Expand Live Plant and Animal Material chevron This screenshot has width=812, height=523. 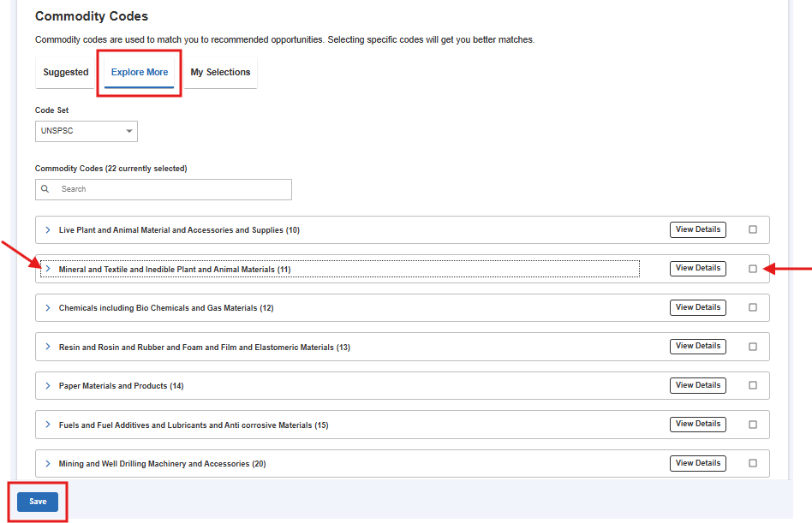tap(48, 229)
